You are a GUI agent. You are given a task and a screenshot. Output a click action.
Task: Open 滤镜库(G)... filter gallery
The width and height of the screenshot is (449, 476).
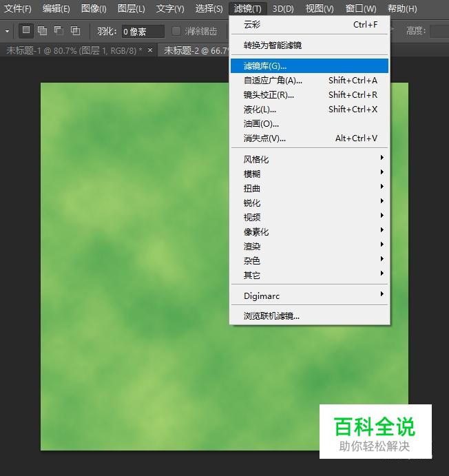pos(309,66)
